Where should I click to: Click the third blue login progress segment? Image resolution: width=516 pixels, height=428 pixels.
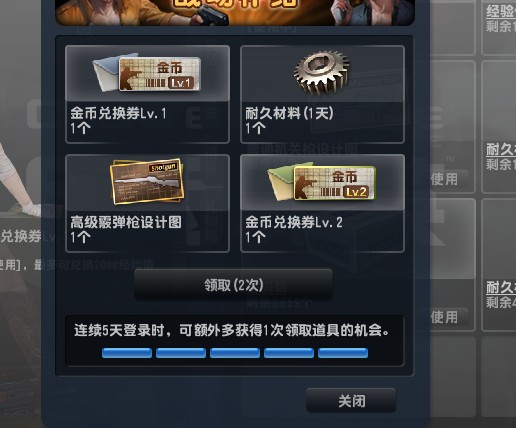(x=235, y=353)
